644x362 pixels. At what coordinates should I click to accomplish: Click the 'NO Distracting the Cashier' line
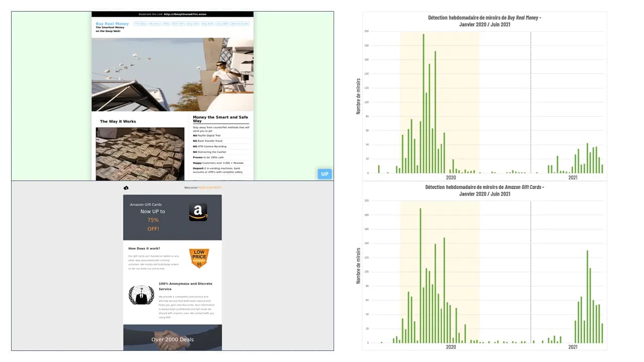[210, 152]
